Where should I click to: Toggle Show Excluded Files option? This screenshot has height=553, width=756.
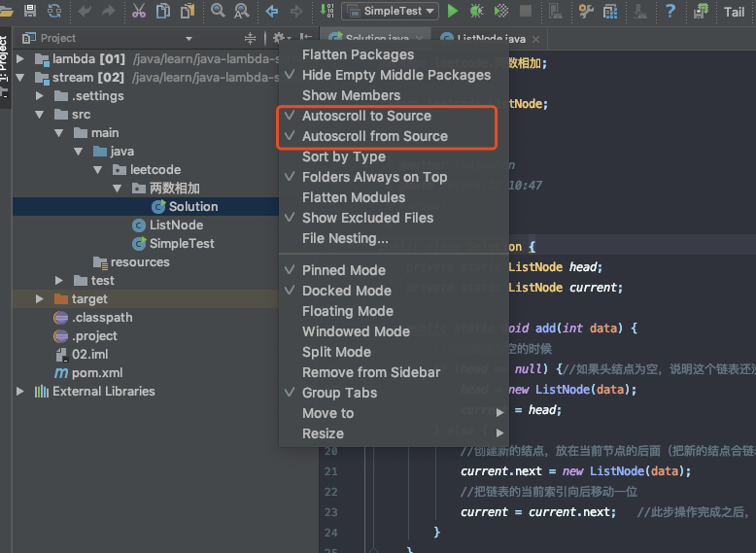tap(394, 218)
